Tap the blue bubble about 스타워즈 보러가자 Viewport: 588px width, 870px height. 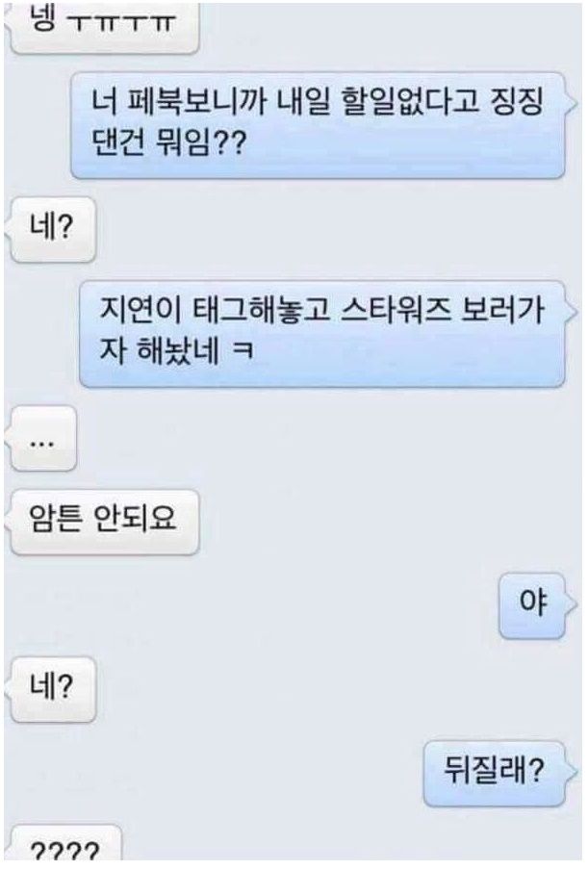(322, 333)
